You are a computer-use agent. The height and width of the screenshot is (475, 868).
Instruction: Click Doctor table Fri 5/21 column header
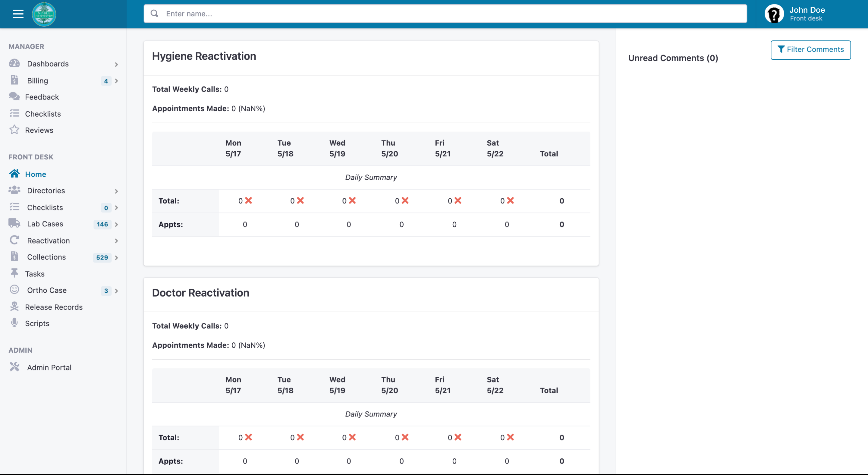tap(442, 385)
